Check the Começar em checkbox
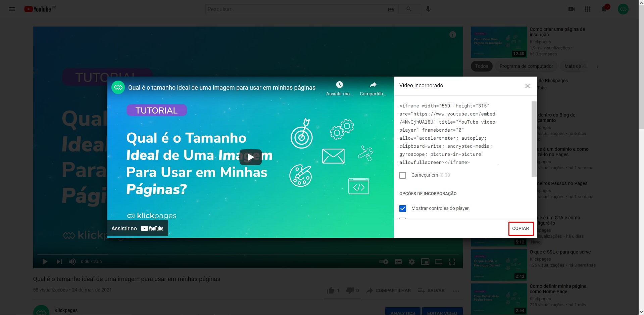 [x=403, y=175]
